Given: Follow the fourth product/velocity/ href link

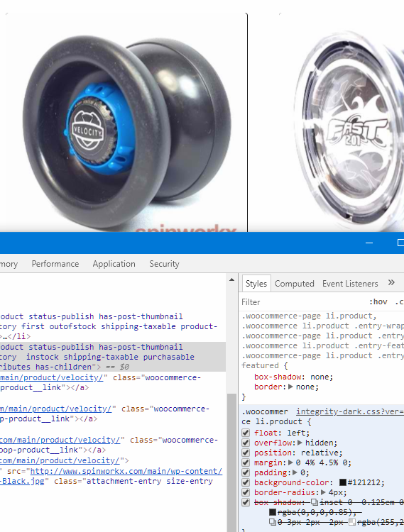Looking at the screenshot, I should coord(60,460).
